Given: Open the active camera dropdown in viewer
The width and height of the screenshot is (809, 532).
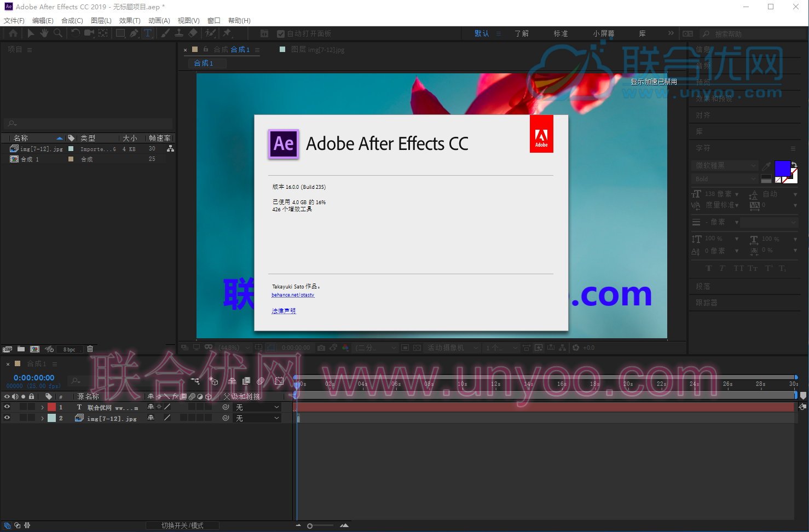Looking at the screenshot, I should coord(453,348).
